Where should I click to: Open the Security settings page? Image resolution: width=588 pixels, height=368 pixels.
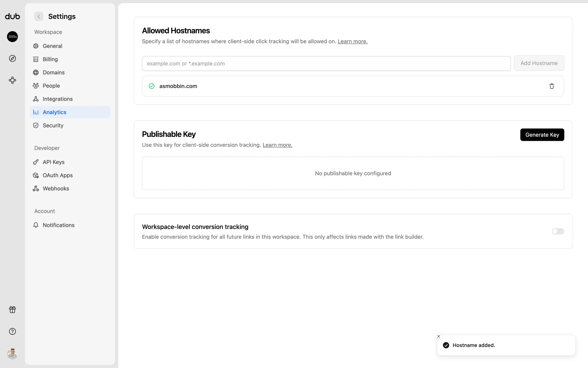click(x=53, y=125)
